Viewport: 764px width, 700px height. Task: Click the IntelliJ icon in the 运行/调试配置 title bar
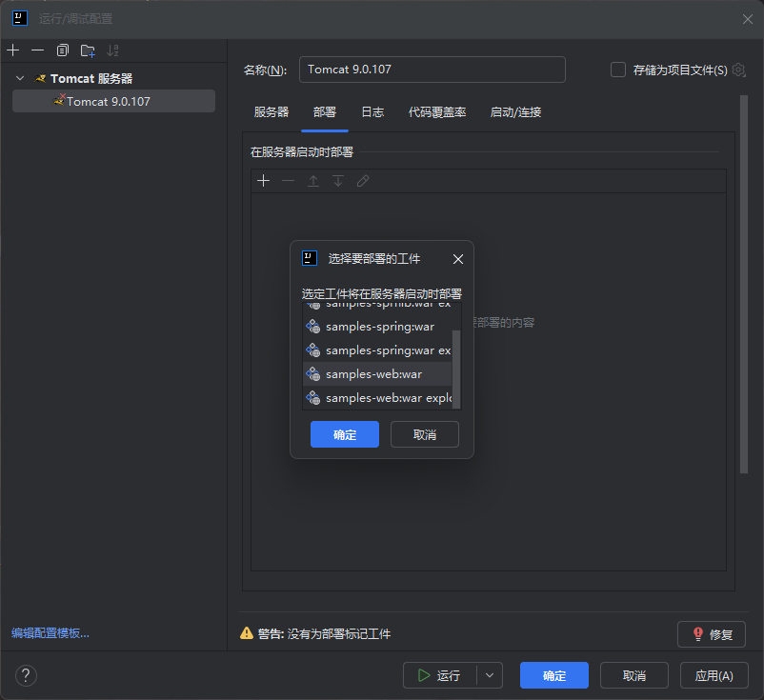[20, 18]
